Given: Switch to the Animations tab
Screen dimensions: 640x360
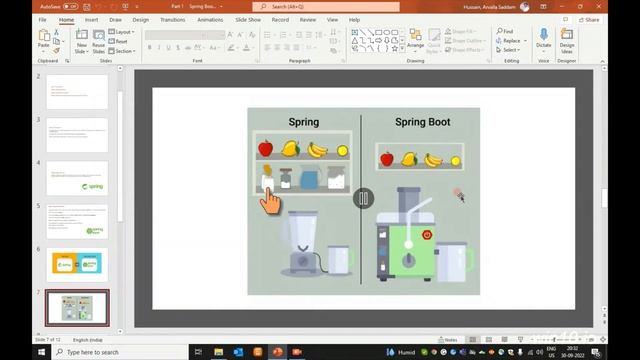Looking at the screenshot, I should [210, 20].
